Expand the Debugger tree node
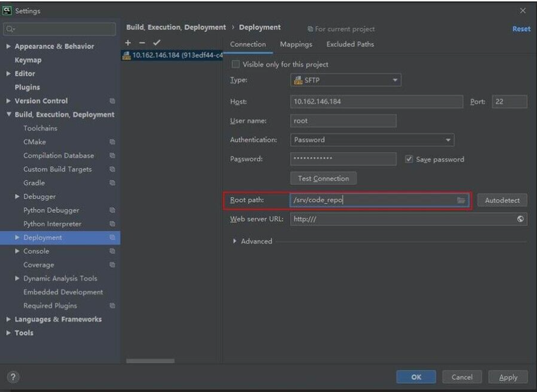The height and width of the screenshot is (392, 537). (17, 197)
